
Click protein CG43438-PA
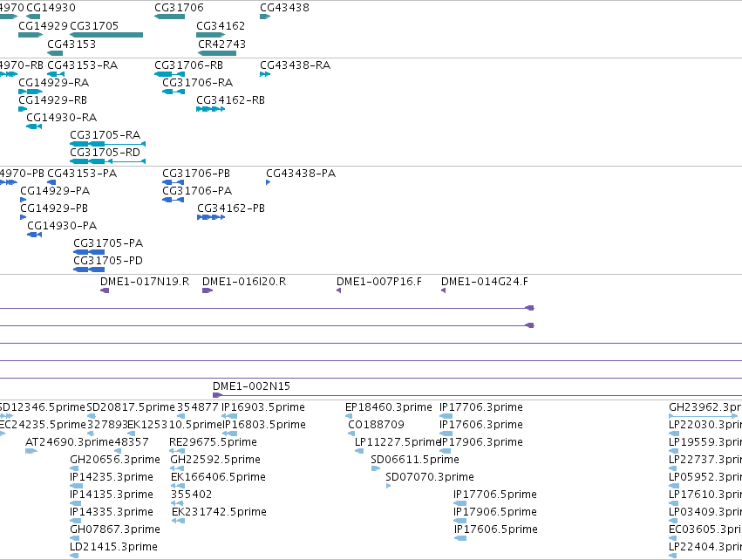tap(301, 174)
